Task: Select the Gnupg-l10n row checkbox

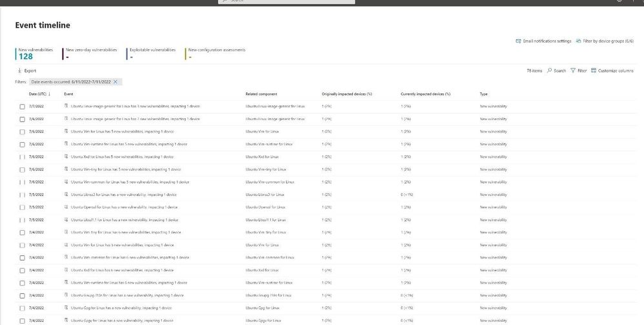Action: pyautogui.click(x=22, y=295)
